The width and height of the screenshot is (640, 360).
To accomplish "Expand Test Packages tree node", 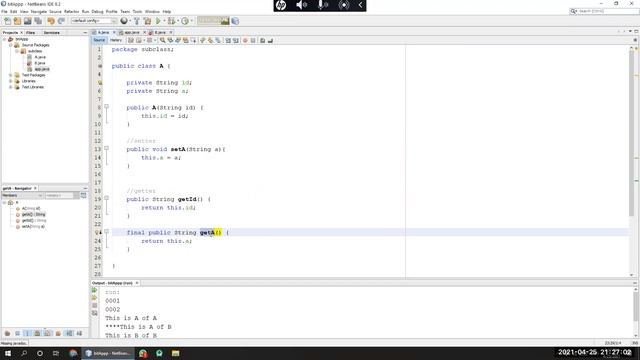I will (x=11, y=75).
